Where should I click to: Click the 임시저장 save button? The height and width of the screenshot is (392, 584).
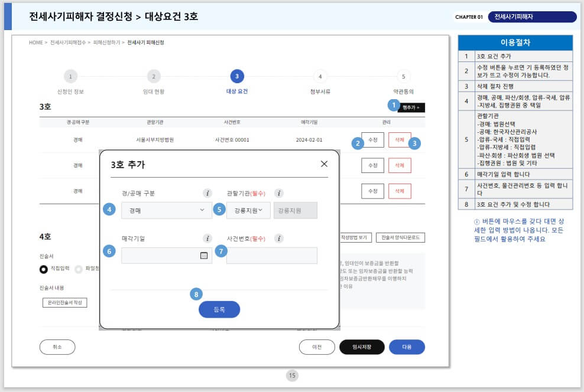pos(362,347)
